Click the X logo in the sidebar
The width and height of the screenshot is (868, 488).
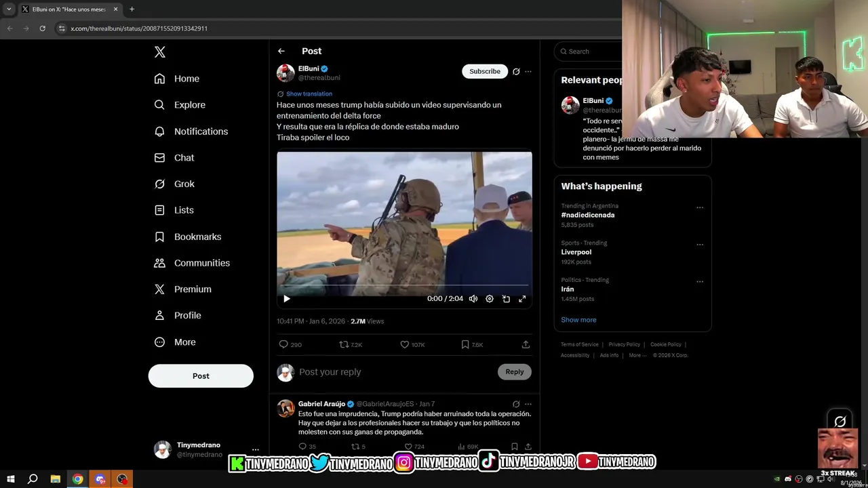click(x=160, y=52)
